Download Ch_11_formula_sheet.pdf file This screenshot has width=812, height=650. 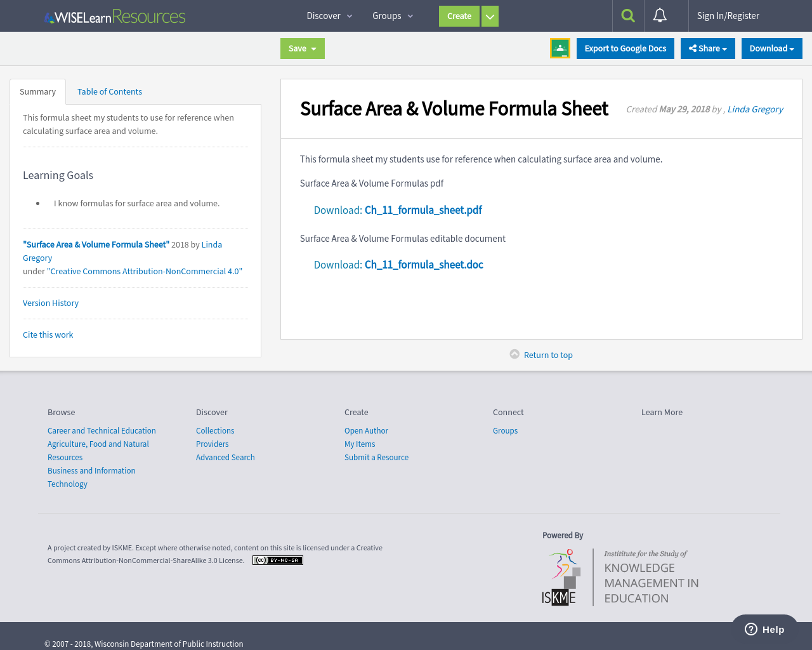(x=423, y=210)
